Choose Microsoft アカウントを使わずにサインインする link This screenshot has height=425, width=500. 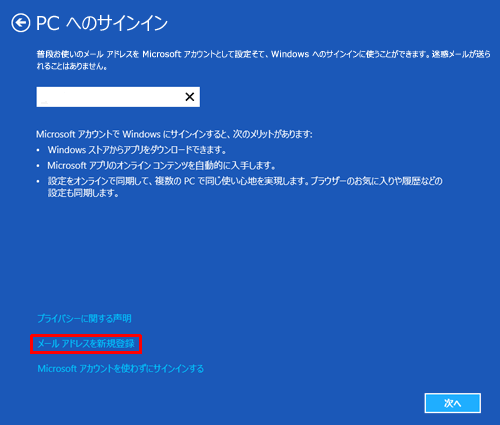point(120,369)
